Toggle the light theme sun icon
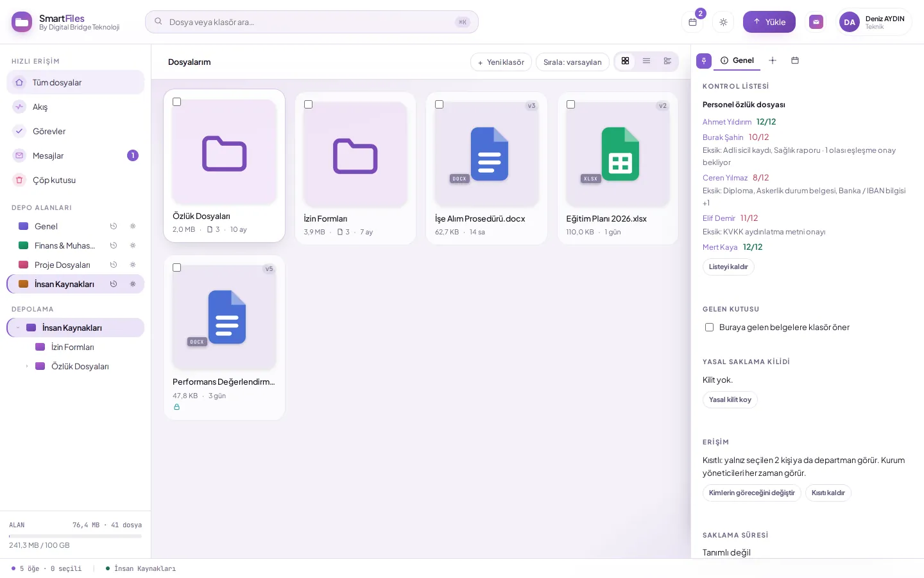Image resolution: width=924 pixels, height=578 pixels. coord(723,22)
